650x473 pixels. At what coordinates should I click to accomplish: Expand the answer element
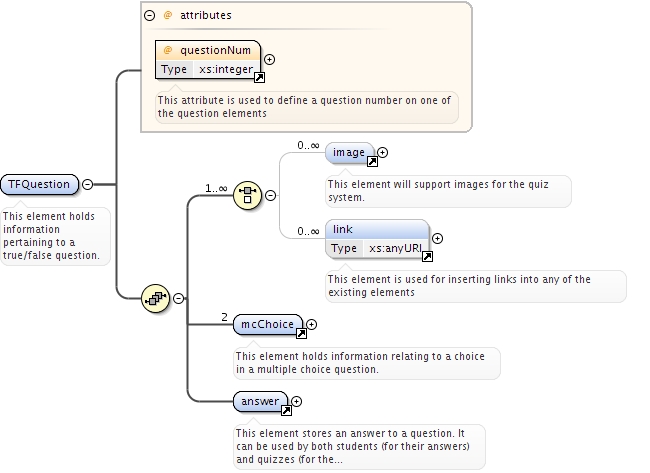(x=296, y=401)
